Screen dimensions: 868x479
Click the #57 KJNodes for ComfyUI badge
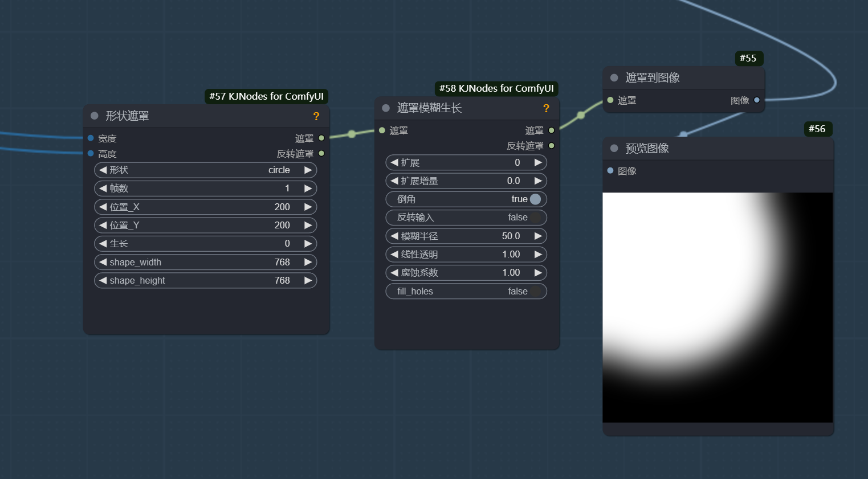point(266,96)
